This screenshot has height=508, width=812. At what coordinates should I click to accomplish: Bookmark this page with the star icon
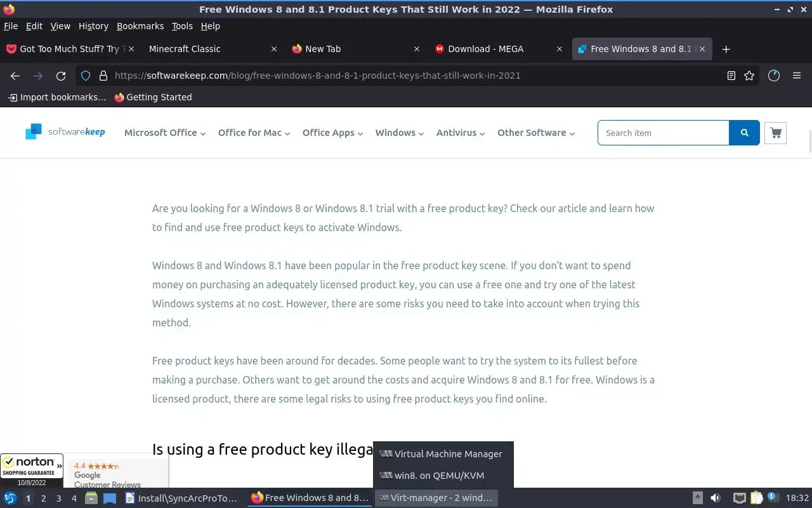749,76
